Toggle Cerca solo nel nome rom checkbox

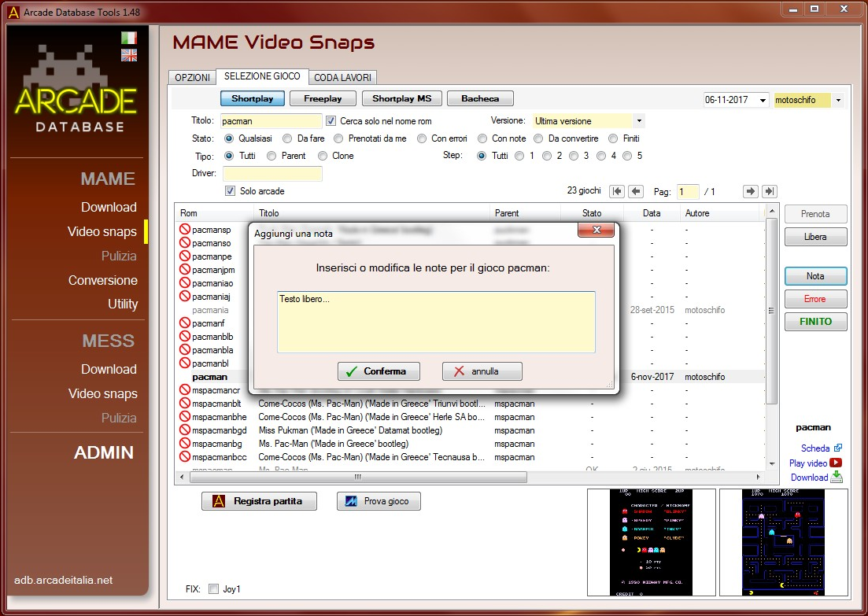(x=331, y=120)
